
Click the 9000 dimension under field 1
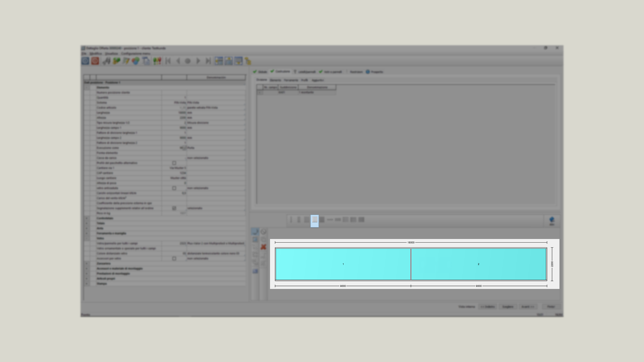[x=343, y=286]
